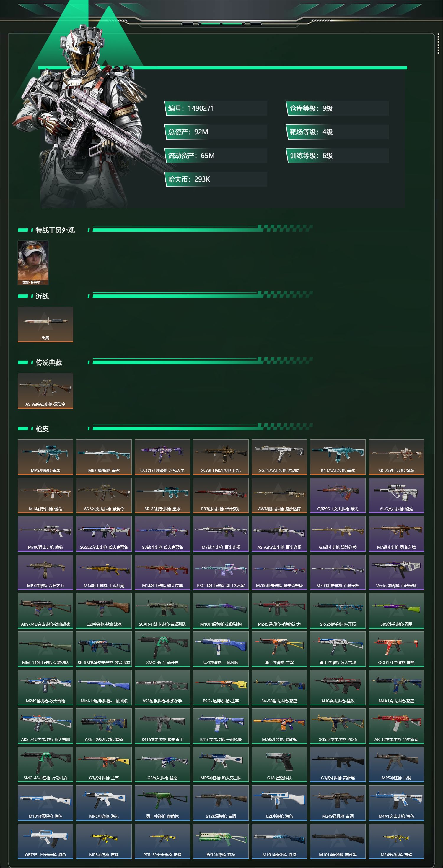Open the R93狙击步枪-维什戴尔 sniper skin
443x868 pixels.
point(221,495)
